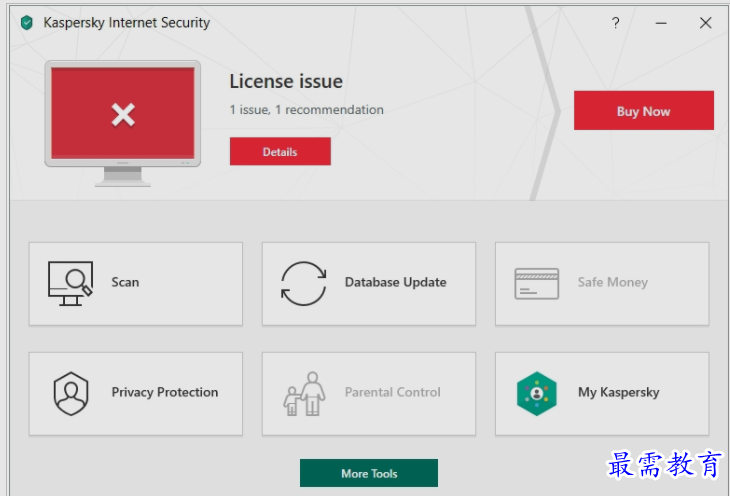Minimize the Kaspersky window

tap(661, 23)
